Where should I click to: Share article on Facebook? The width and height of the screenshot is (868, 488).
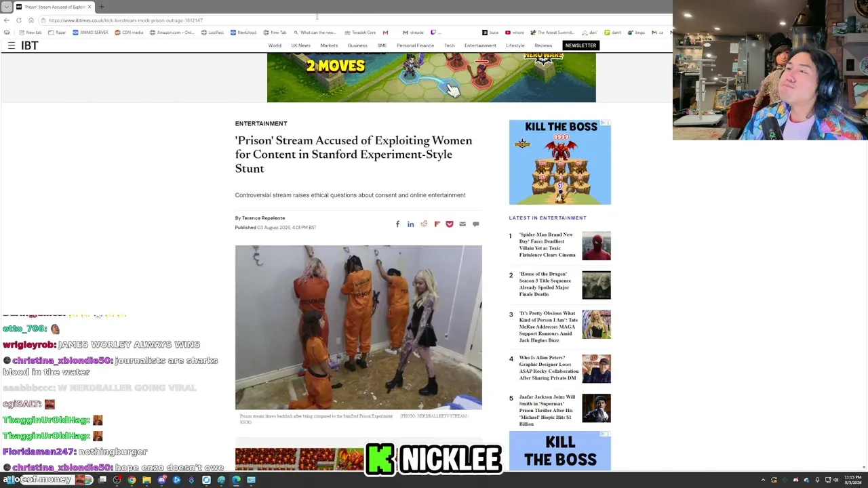pyautogui.click(x=397, y=224)
